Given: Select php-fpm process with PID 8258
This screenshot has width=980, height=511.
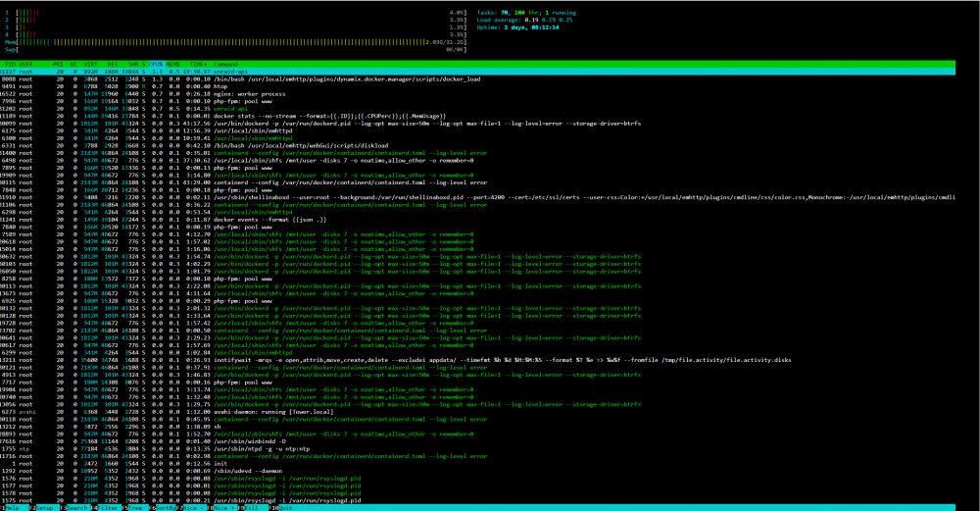Looking at the screenshot, I should click(x=477, y=279).
